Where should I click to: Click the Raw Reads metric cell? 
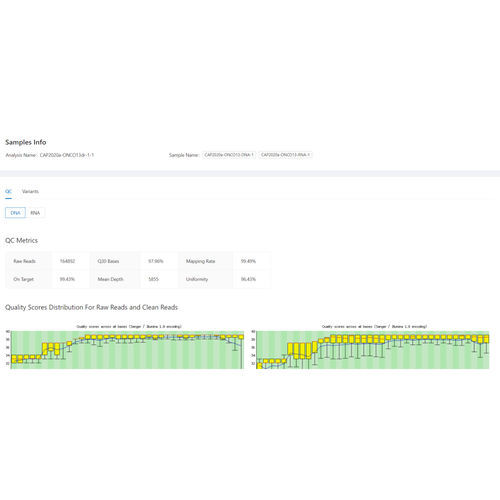(24, 261)
